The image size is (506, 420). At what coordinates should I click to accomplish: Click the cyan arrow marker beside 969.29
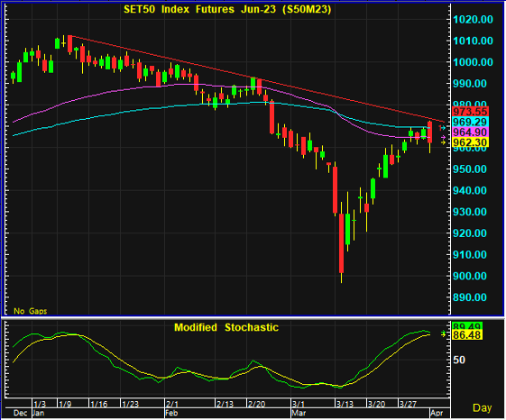tap(443, 128)
